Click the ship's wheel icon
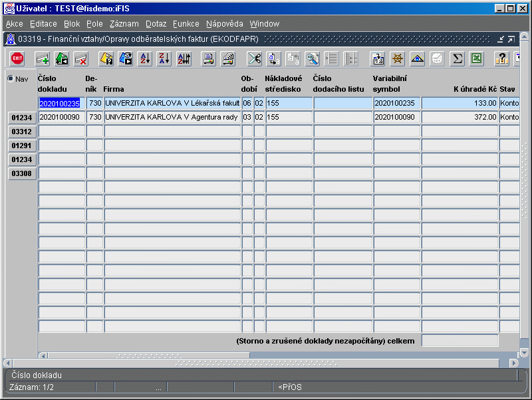 click(398, 58)
